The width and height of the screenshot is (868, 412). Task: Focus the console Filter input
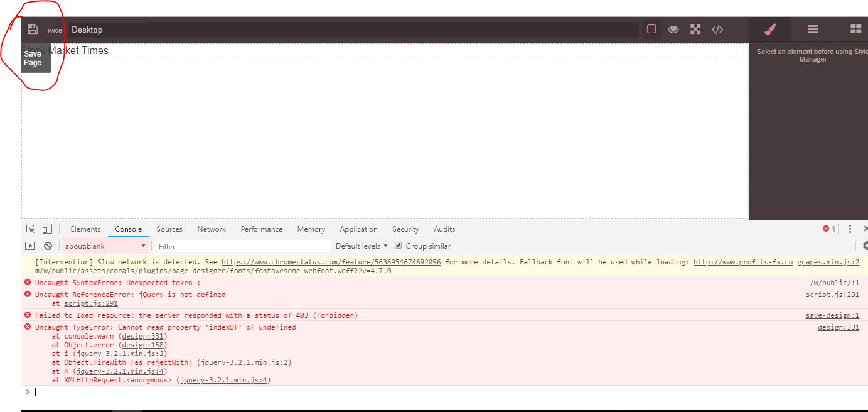tap(242, 246)
